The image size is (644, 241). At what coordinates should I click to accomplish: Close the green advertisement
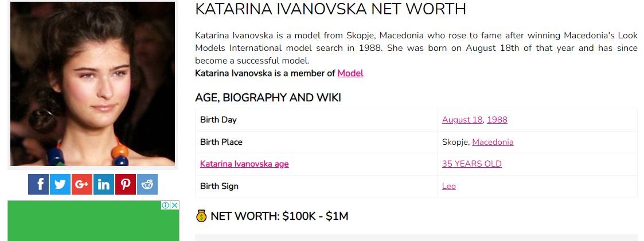click(x=174, y=206)
